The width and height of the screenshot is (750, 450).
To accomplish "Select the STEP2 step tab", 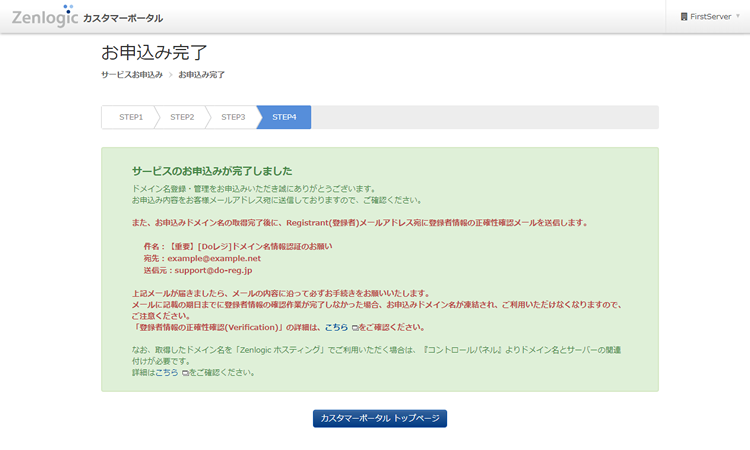I will coord(182,117).
